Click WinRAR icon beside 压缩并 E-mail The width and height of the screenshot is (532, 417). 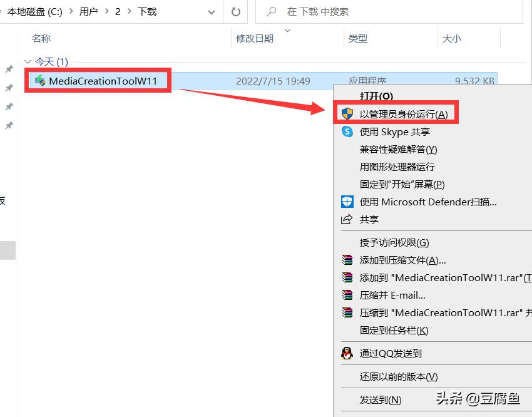click(347, 295)
